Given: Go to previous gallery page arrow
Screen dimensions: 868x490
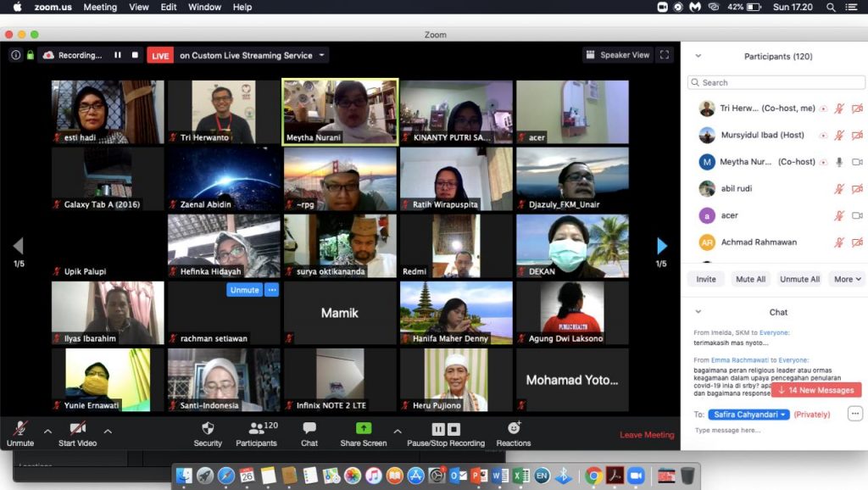Looking at the screenshot, I should [19, 245].
